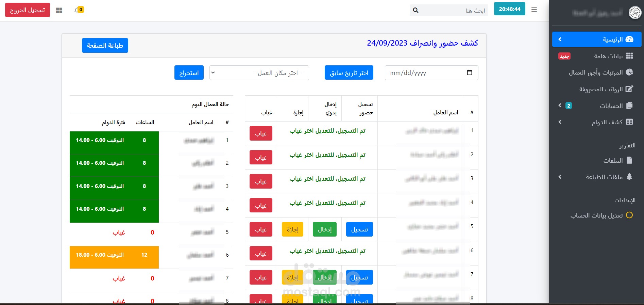Click إدخال button in row 5

click(x=325, y=229)
